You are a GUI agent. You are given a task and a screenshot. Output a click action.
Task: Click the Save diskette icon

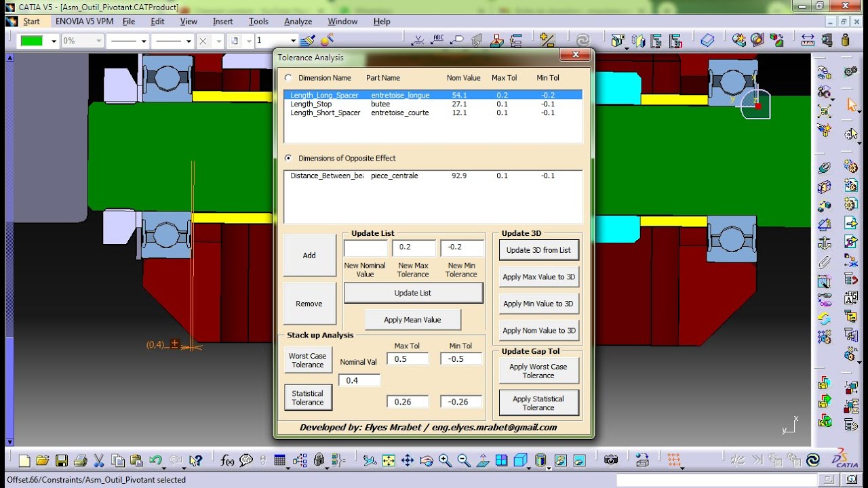point(61,461)
